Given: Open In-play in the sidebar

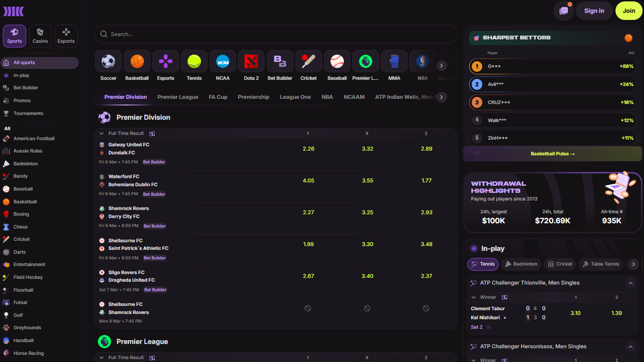Looking at the screenshot, I should pyautogui.click(x=21, y=76).
